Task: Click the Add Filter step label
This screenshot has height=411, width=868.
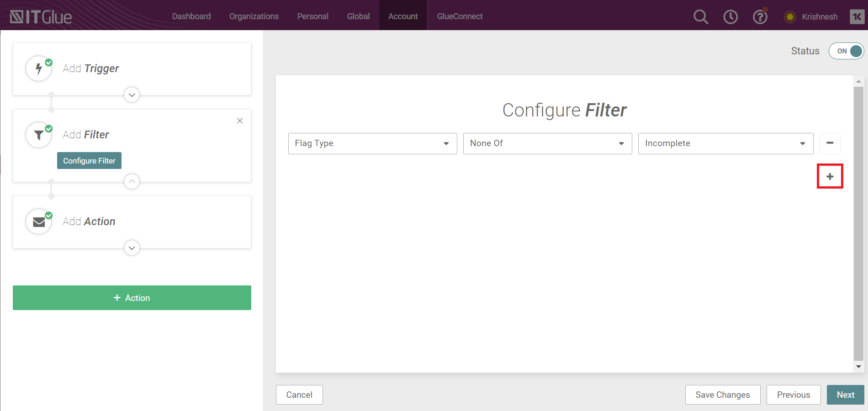Action: (86, 135)
